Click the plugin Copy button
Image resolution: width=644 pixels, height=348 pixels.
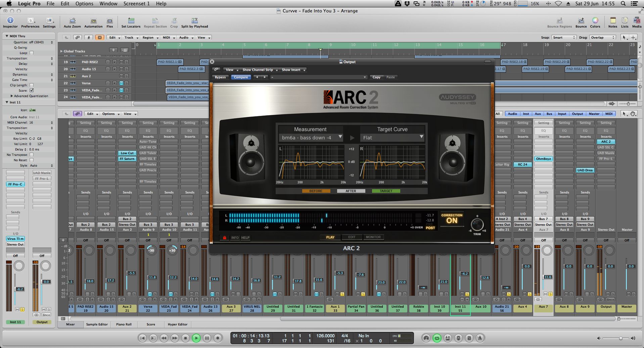pos(376,77)
